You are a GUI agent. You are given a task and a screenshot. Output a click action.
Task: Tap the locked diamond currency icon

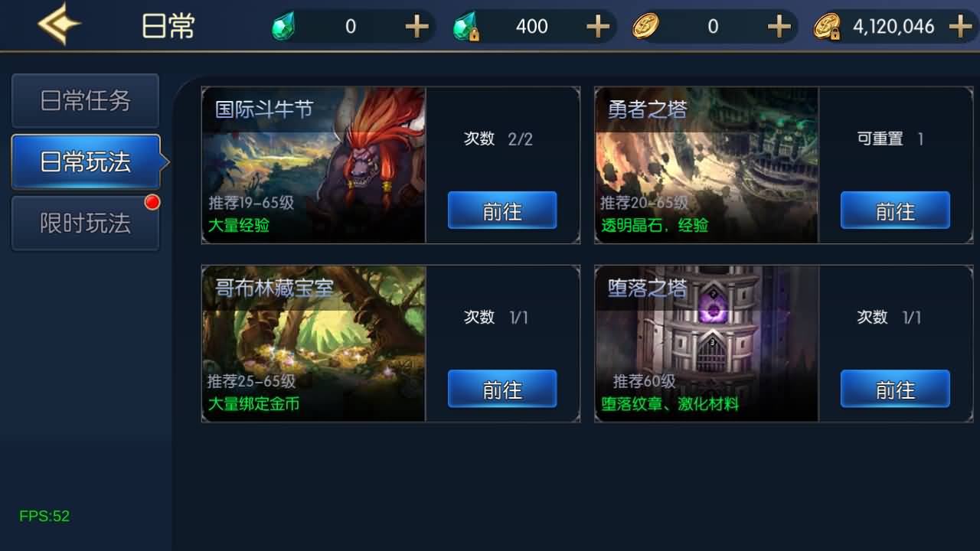pos(465,28)
